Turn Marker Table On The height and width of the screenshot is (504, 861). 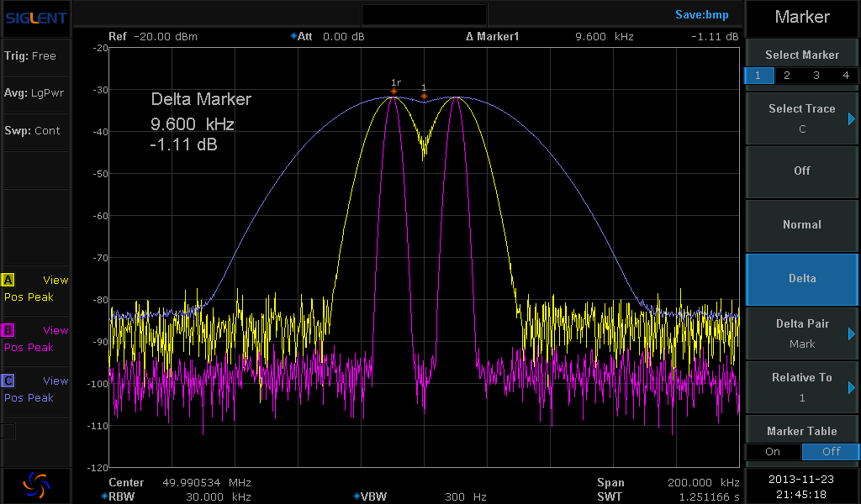773,452
